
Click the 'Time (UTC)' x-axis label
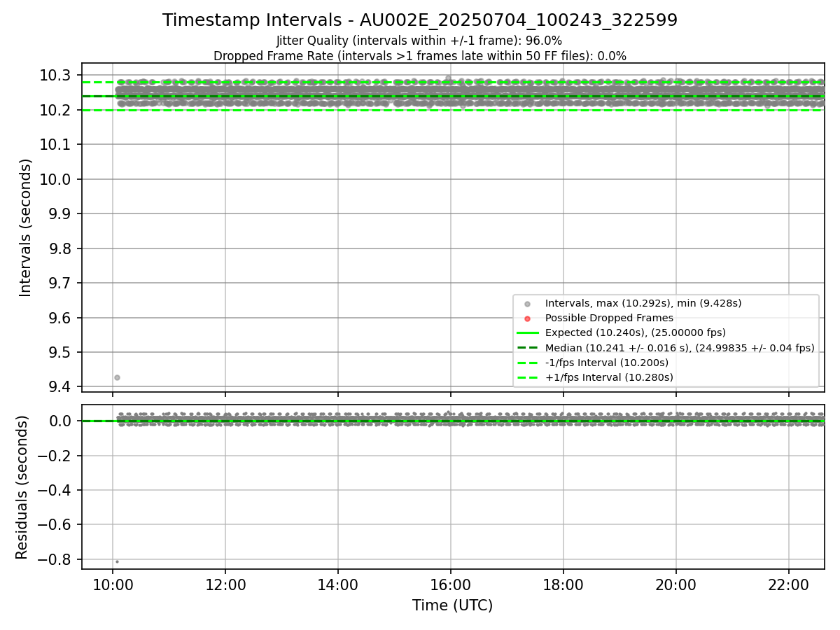click(x=452, y=605)
